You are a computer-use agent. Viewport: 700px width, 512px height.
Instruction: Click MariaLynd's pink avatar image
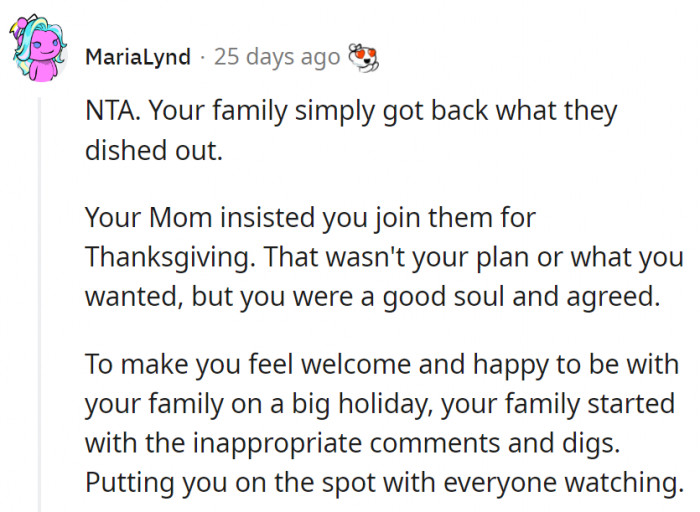click(39, 53)
